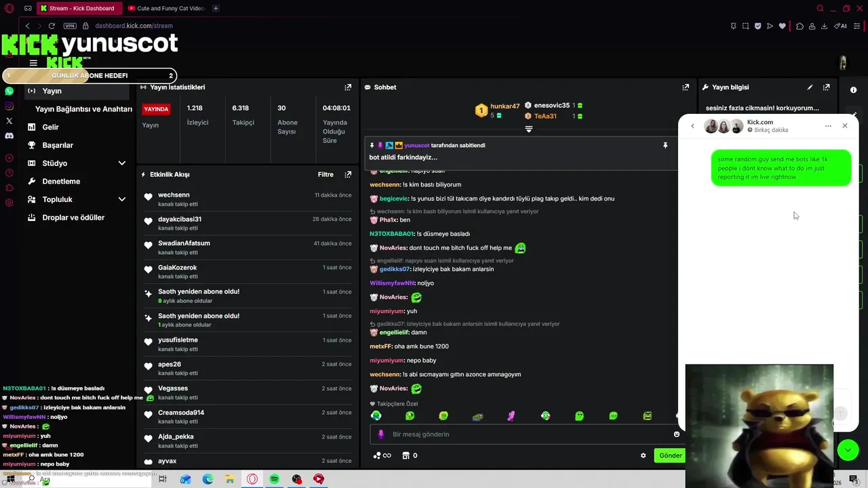This screenshot has width=868, height=488.
Task: Select the Pepe frog emote
Action: coord(477,416)
